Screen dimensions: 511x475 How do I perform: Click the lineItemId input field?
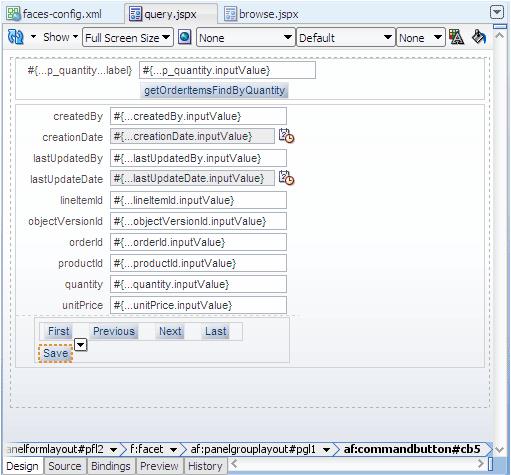pos(198,200)
